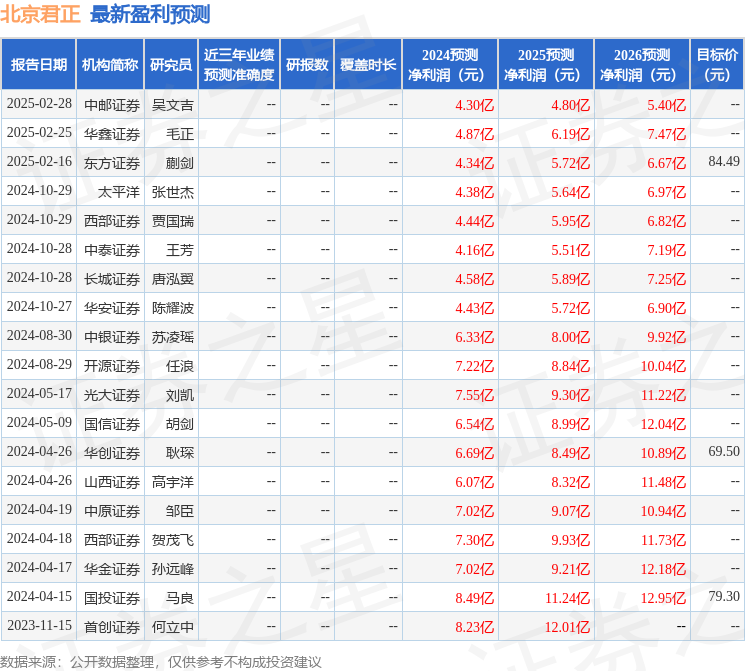Viewport: 745px width, 671px height.
Task: Click the date 2024-10-27
Action: coord(39,307)
